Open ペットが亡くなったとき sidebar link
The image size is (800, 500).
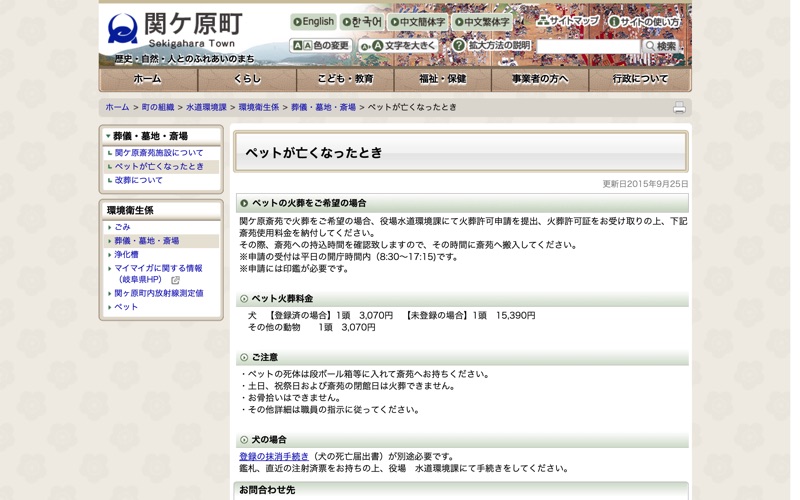pos(159,166)
